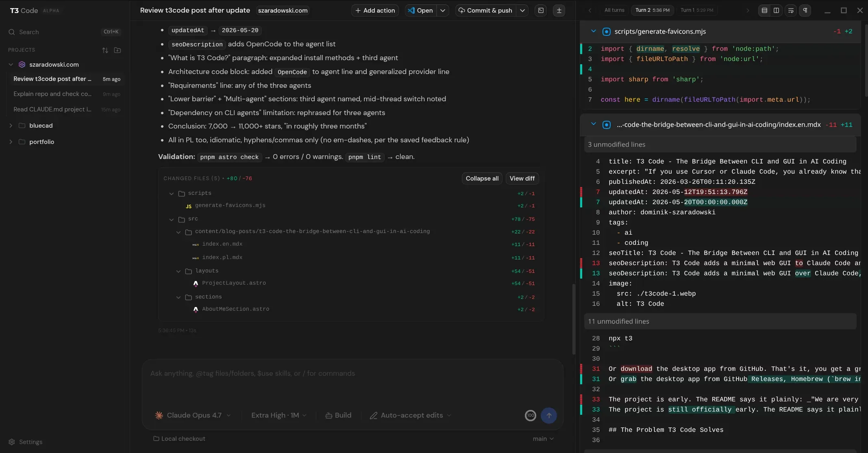Click the szaradowski.com project icon in sidebar

coord(22,65)
